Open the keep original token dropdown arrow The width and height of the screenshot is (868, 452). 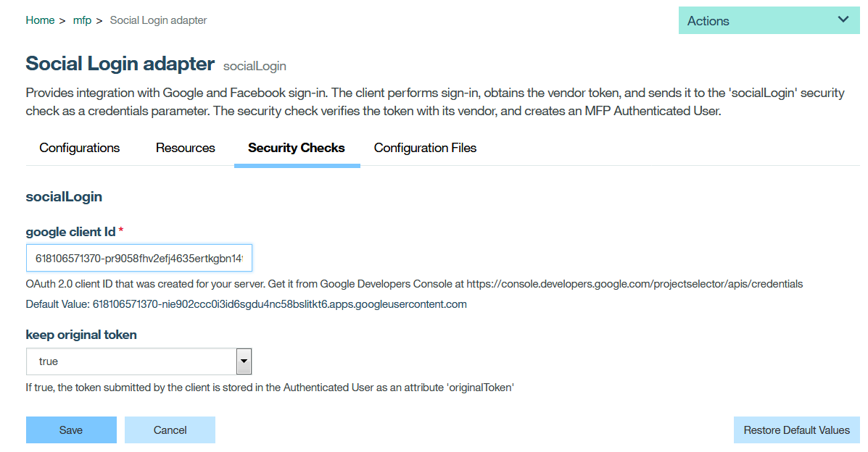[x=244, y=361]
